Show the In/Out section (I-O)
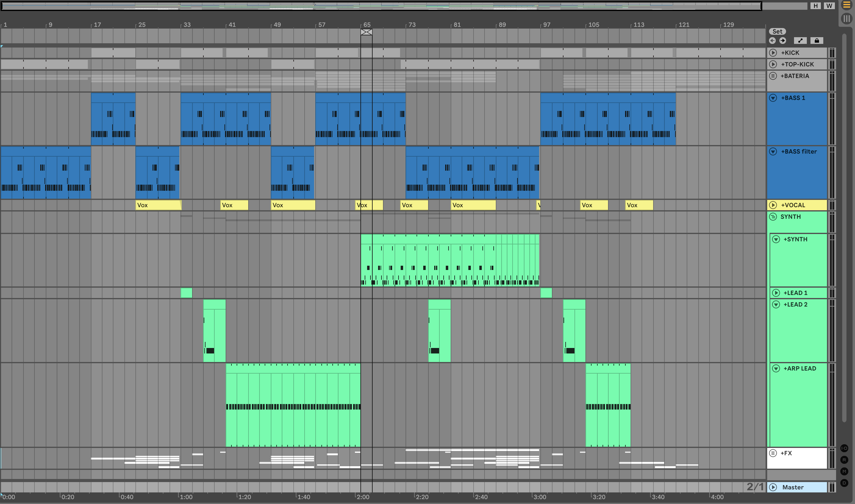The height and width of the screenshot is (504, 855). click(x=844, y=448)
